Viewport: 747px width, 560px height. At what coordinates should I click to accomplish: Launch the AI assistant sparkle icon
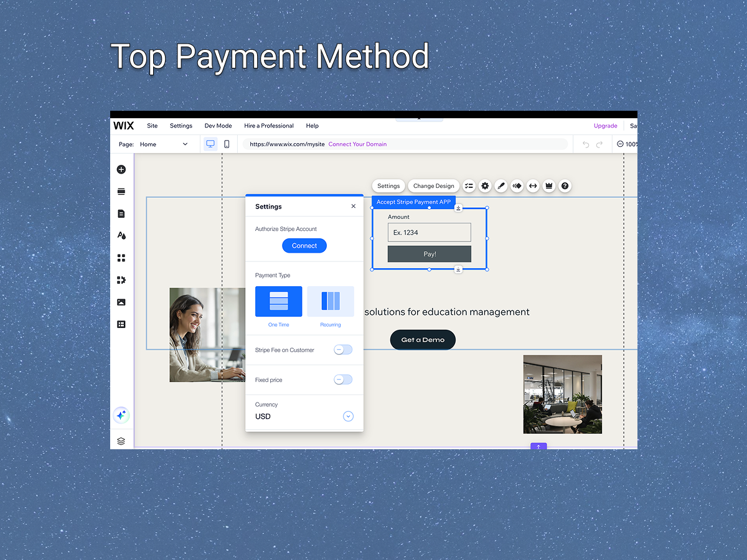121,415
